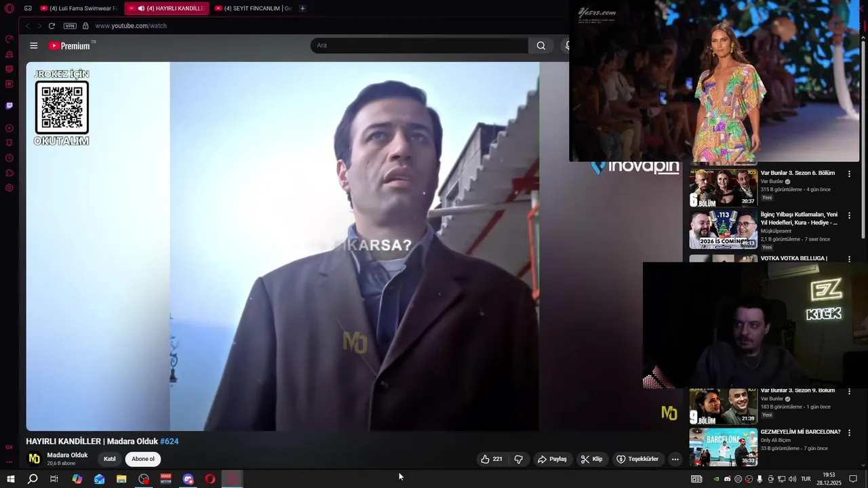Open microphone tray icon

[759, 479]
